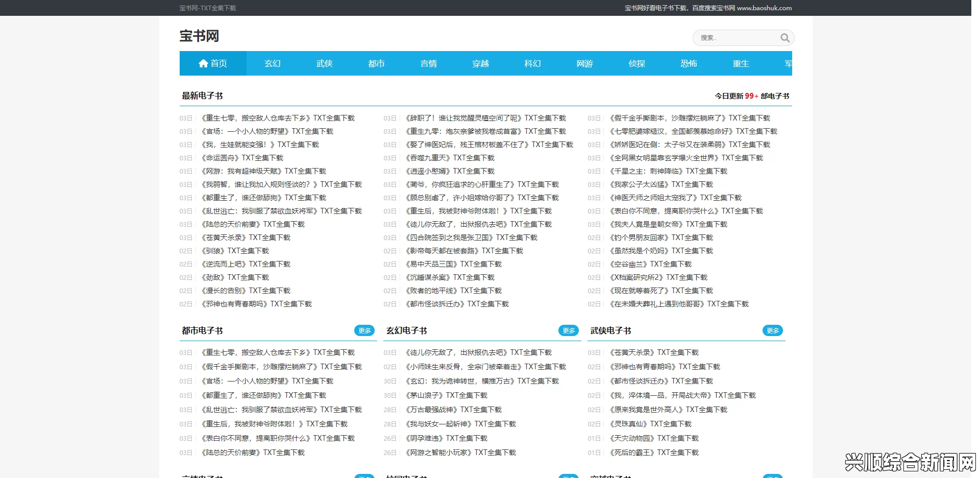Open 《我与妖女一起斩神》TXT全集下载 link
This screenshot has width=980, height=478.
[x=460, y=424]
